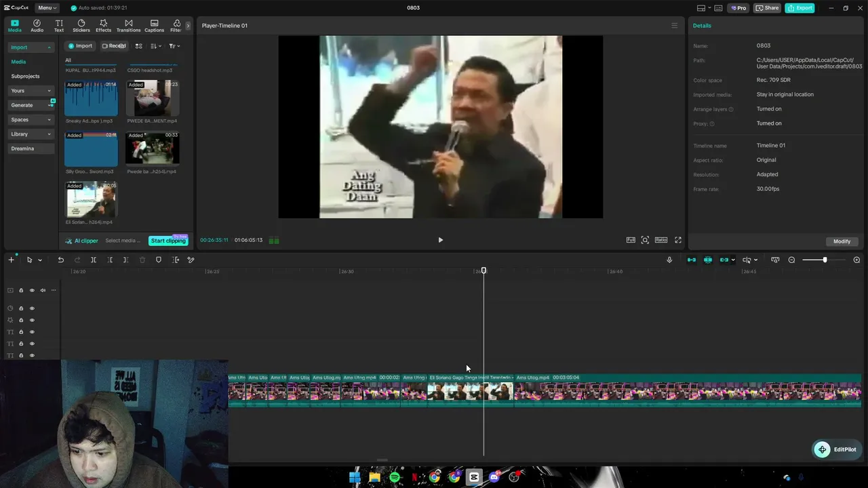Open the Pro upgrade badge
The height and width of the screenshot is (488, 868).
(x=738, y=8)
